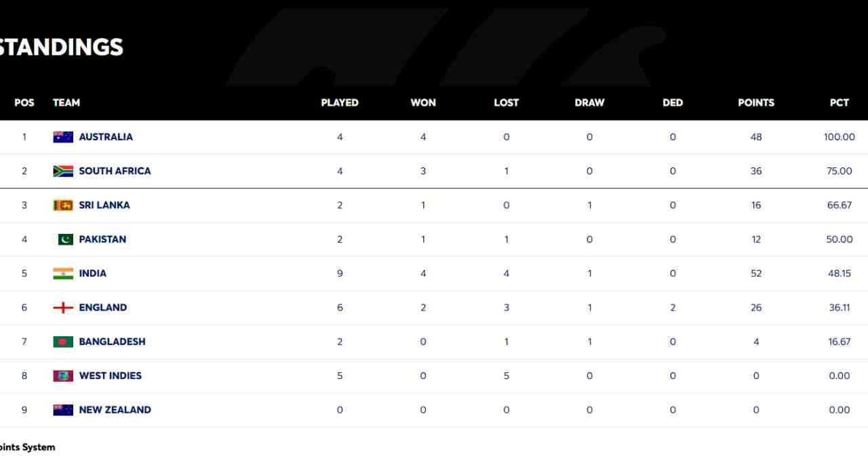The image size is (868, 461).
Task: Click the WON column header
Action: pos(423,103)
